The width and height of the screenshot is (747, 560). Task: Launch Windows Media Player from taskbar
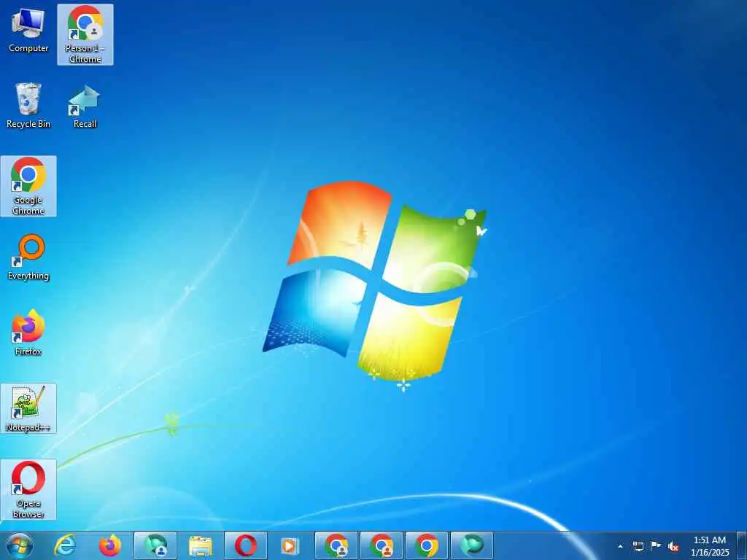[x=290, y=545]
